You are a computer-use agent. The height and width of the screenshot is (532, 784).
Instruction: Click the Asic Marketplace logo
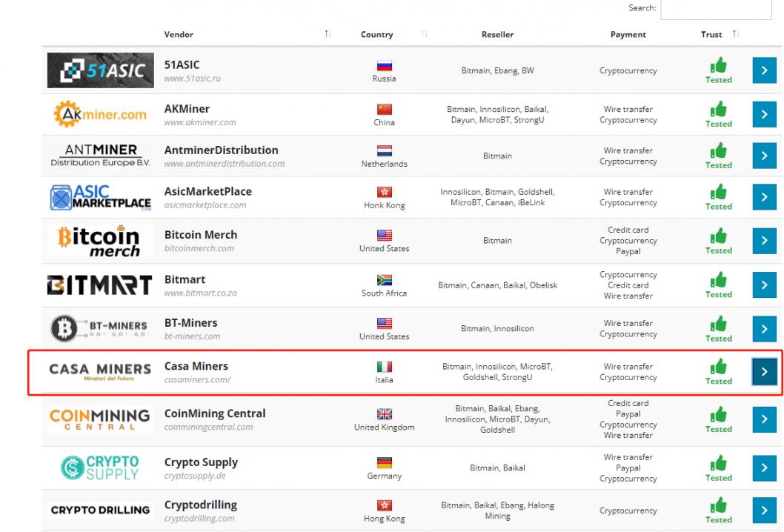99,199
